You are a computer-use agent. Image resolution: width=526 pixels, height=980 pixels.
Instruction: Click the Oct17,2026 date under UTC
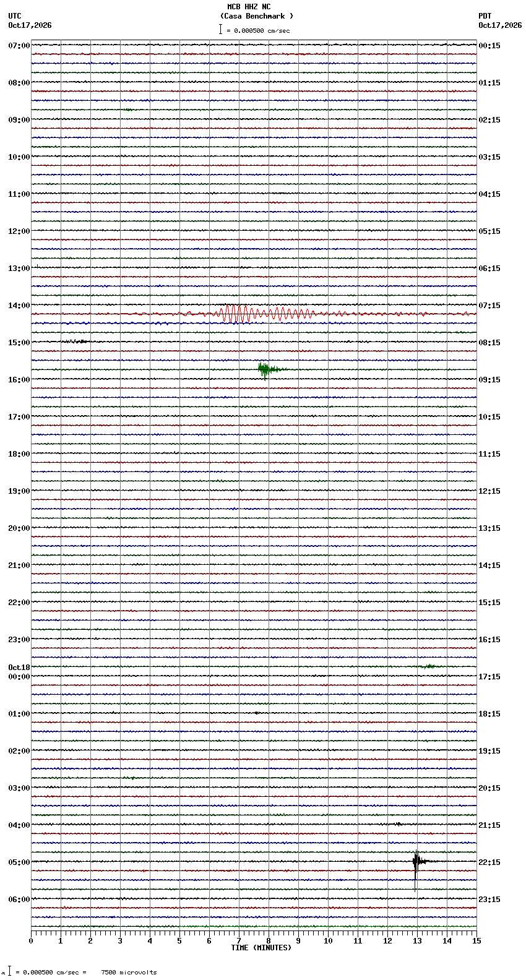[30, 25]
